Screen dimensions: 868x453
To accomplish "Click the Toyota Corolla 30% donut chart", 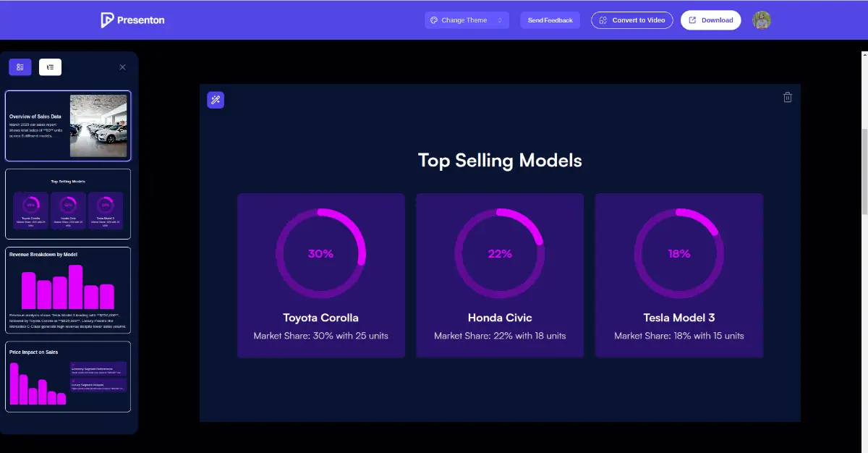I will (x=320, y=254).
